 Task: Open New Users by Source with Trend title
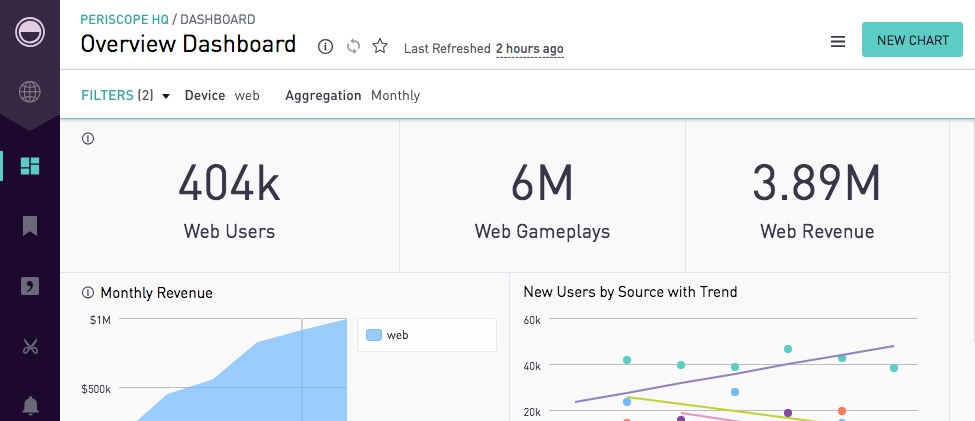(631, 292)
